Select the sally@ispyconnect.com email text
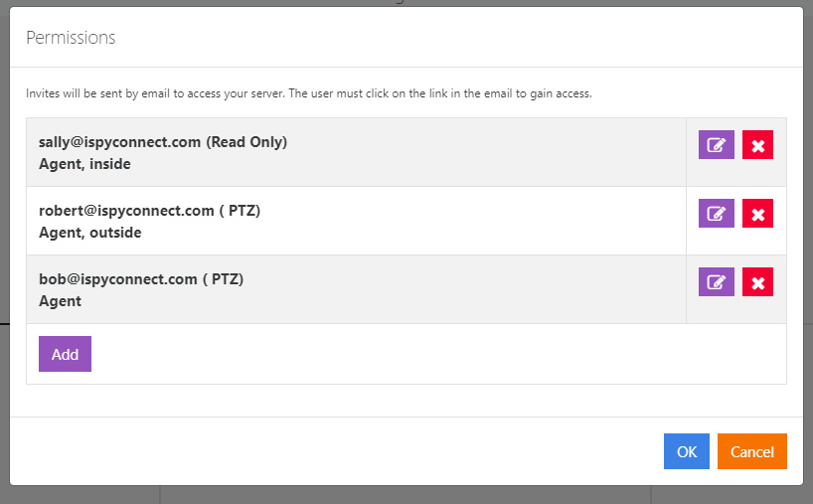This screenshot has height=504, width=813. pos(119,142)
